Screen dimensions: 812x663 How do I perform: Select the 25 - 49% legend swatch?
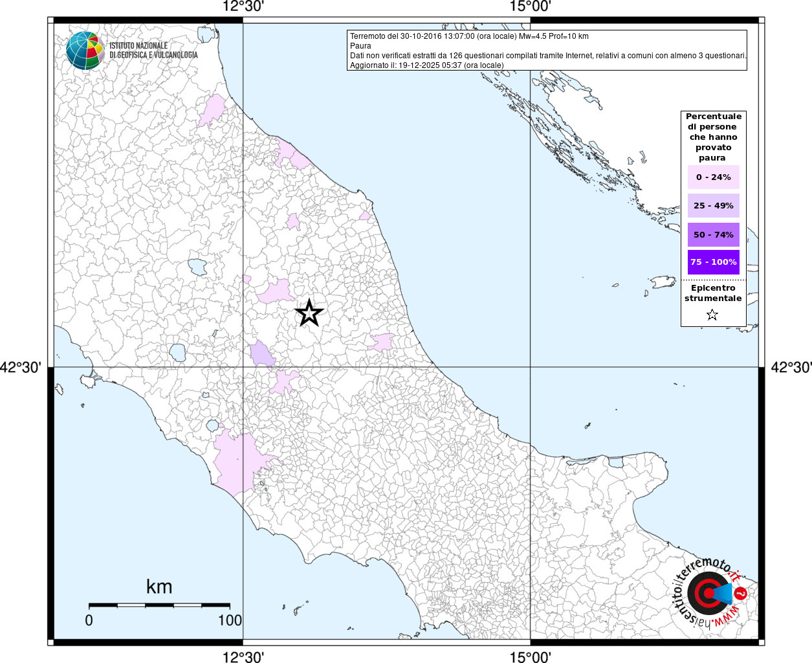click(713, 206)
